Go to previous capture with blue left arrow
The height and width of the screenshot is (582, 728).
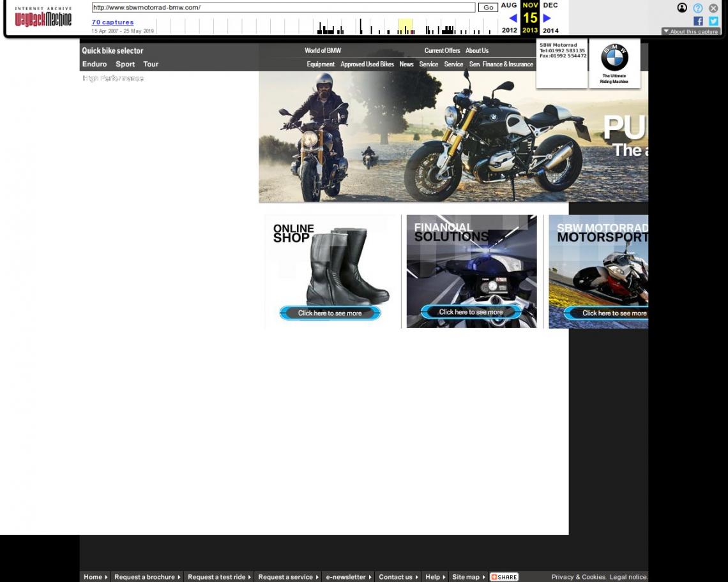click(x=513, y=18)
